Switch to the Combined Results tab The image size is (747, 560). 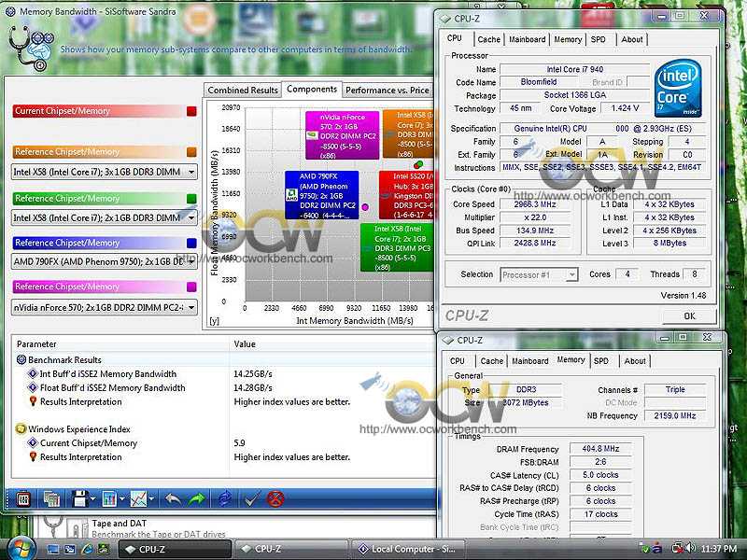(x=243, y=90)
